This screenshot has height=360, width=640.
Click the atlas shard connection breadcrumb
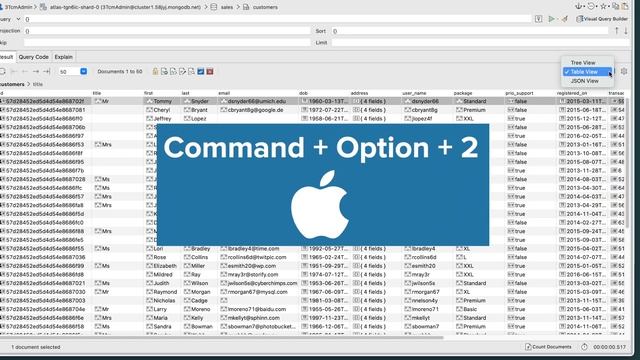click(125, 7)
